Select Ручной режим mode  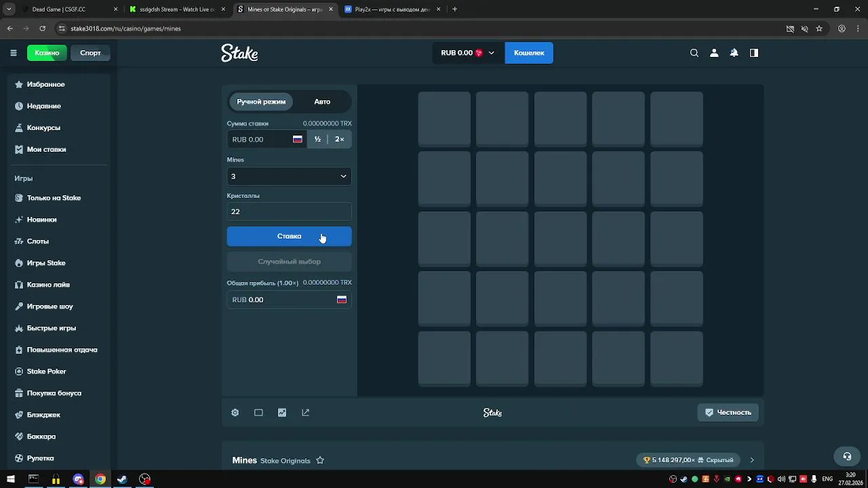(261, 102)
